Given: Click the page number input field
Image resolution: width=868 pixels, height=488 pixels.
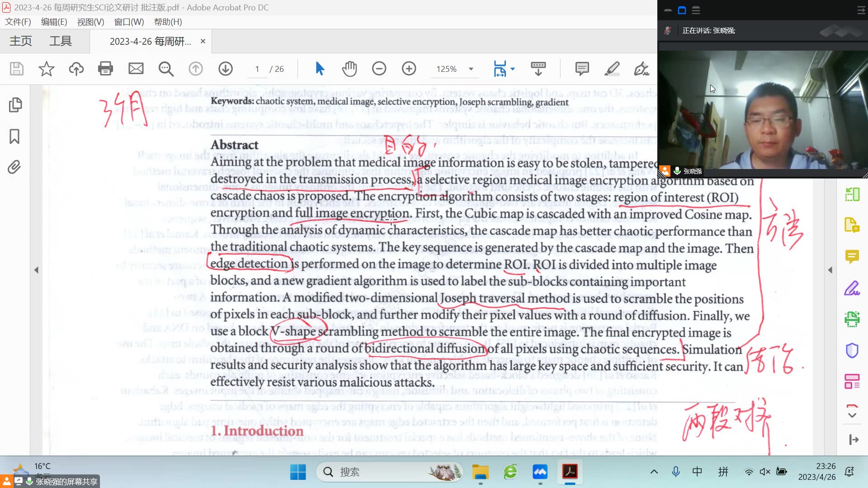Looking at the screenshot, I should [x=257, y=69].
